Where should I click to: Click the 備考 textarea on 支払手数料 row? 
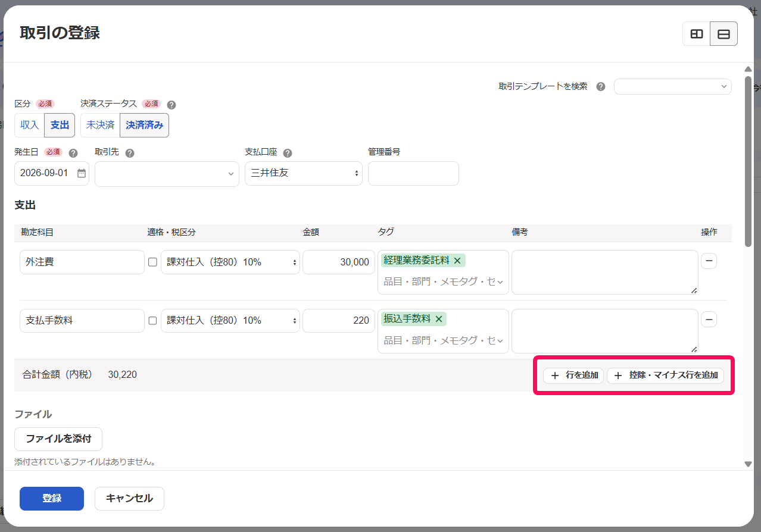pos(605,331)
